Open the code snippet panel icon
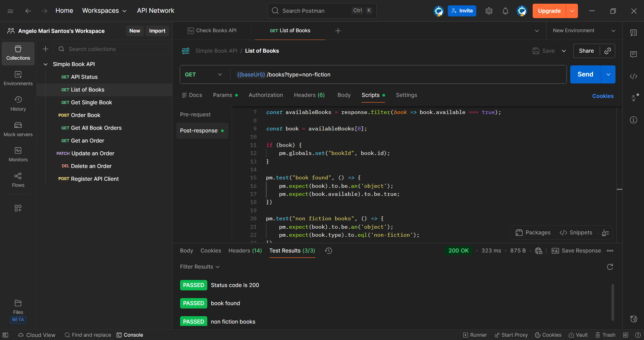 pyautogui.click(x=633, y=76)
